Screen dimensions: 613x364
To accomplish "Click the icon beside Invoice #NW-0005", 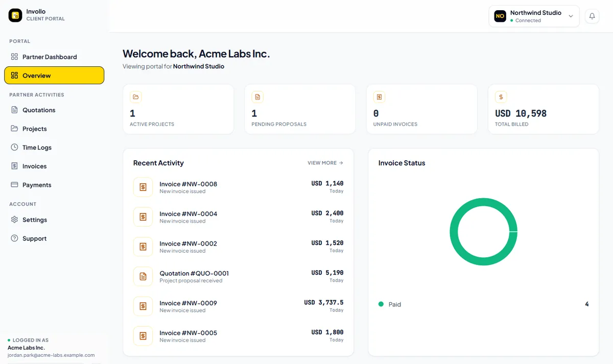I will coord(143,336).
